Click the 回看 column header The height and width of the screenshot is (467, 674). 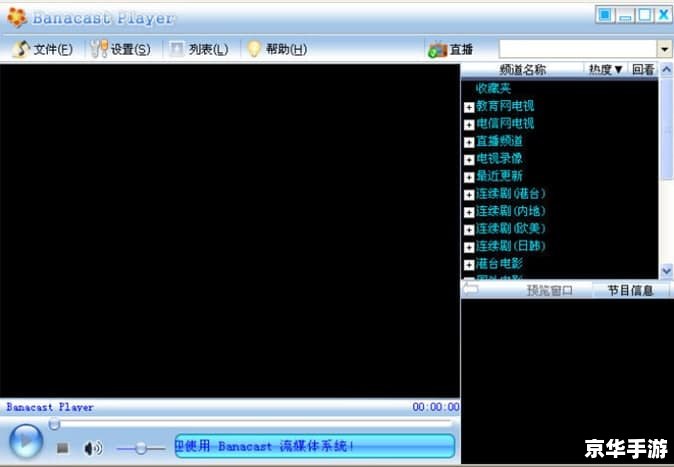(x=643, y=70)
